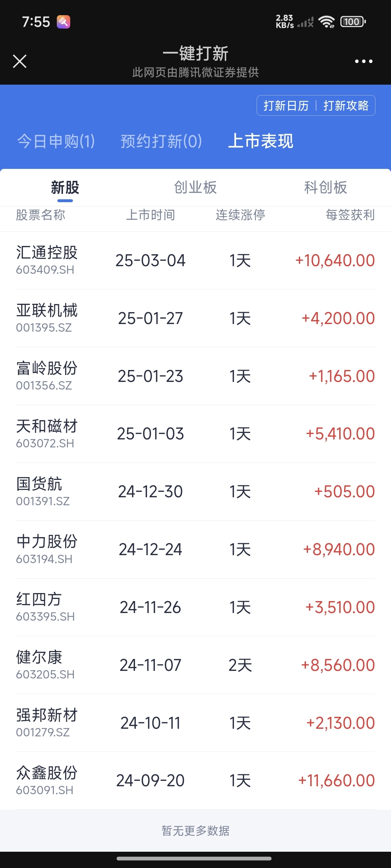Tap the battery indicator icon
Viewport: 391px width, 868px height.
coord(353,22)
